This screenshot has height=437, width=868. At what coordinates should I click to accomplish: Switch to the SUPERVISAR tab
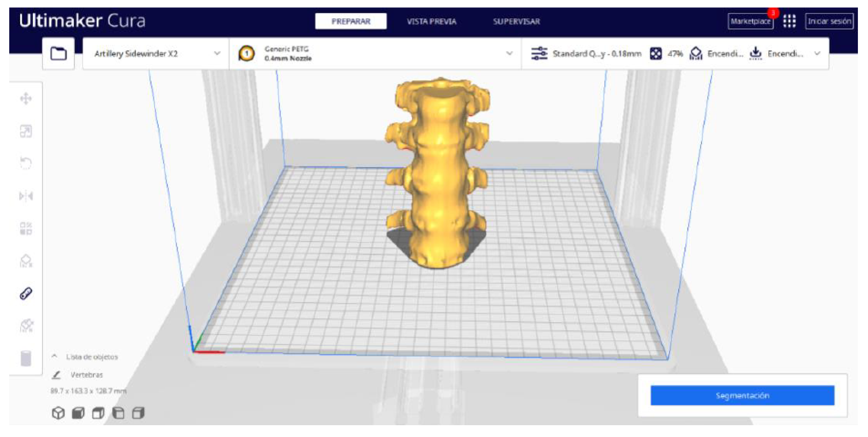[516, 22]
